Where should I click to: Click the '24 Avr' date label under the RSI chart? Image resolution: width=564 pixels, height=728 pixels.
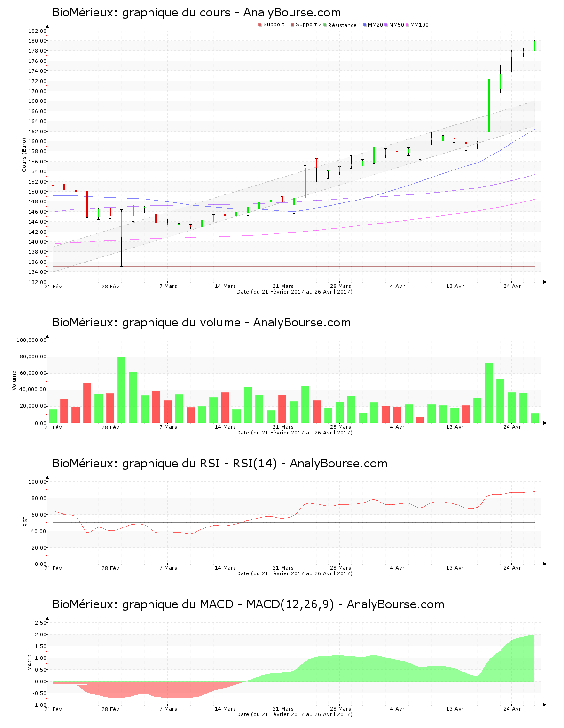[512, 568]
